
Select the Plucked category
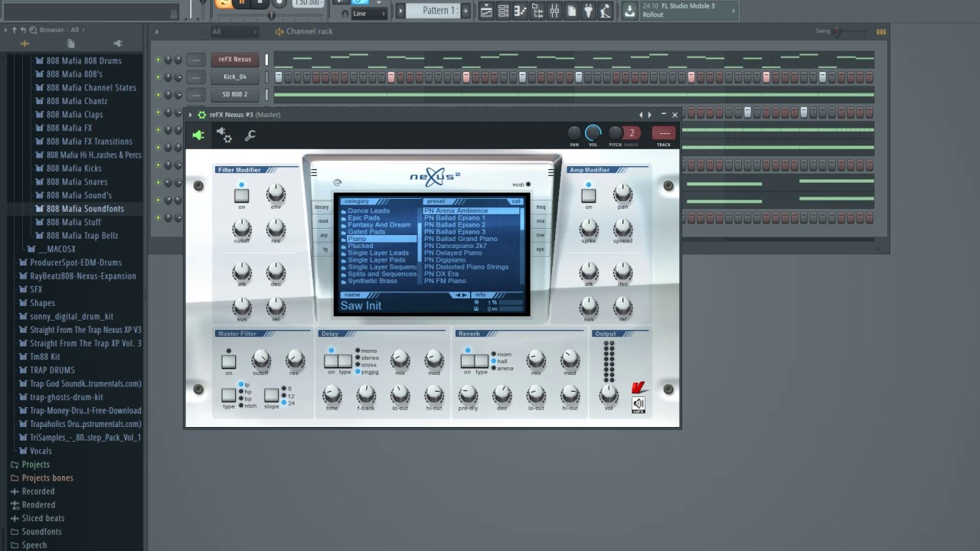click(x=361, y=246)
